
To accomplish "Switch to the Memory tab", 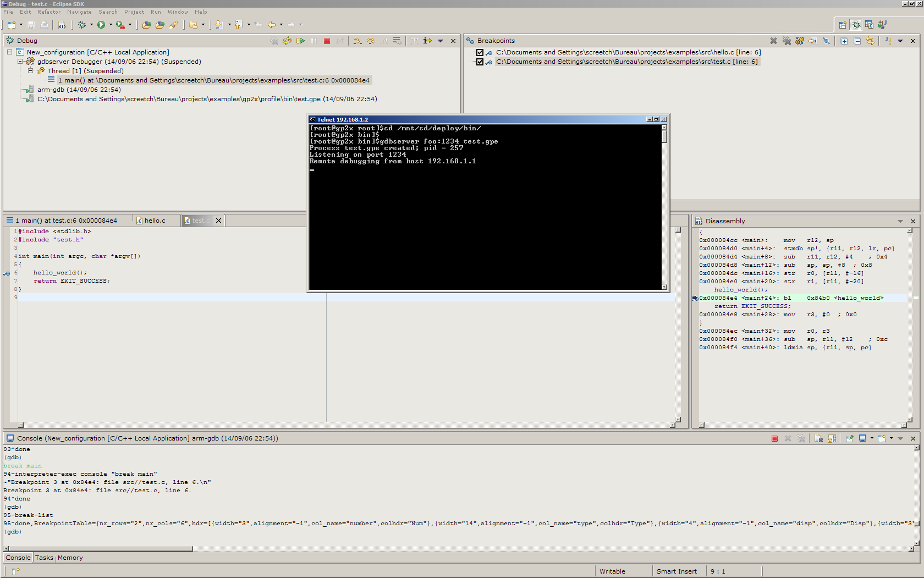I will (70, 558).
